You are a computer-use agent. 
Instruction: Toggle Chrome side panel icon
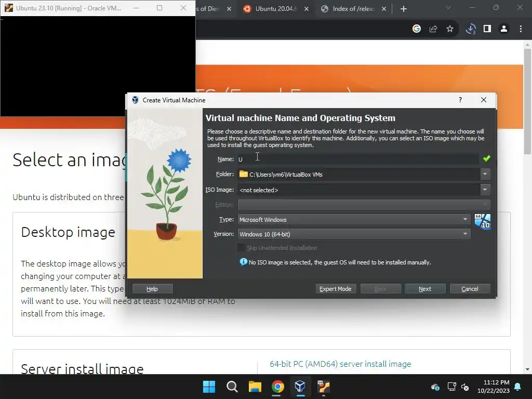487,29
